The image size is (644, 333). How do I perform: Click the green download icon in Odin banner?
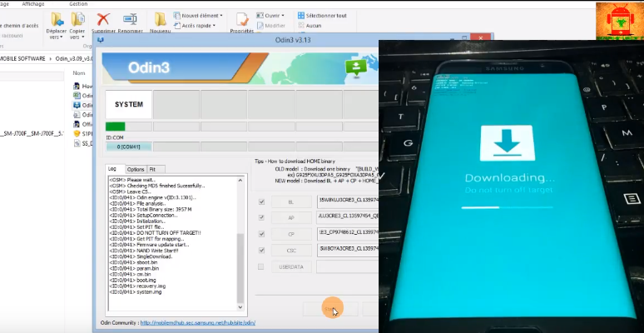tap(355, 67)
